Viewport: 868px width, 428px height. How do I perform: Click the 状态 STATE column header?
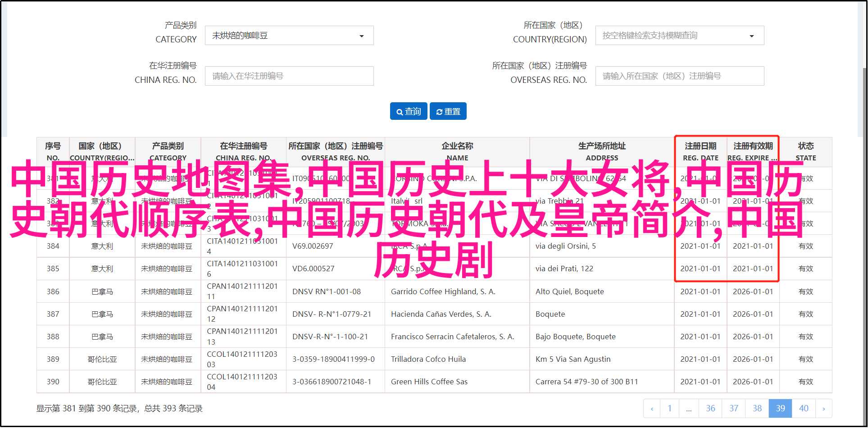click(805, 152)
